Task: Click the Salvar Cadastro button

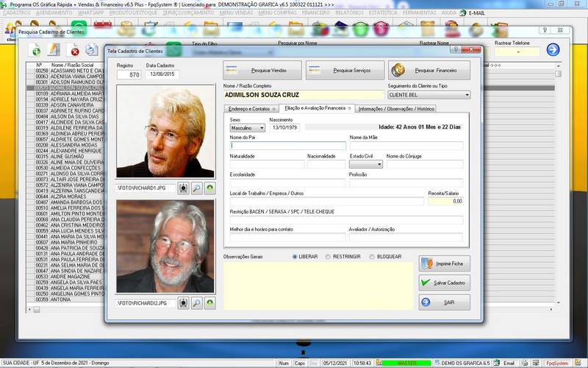Action: [445, 283]
